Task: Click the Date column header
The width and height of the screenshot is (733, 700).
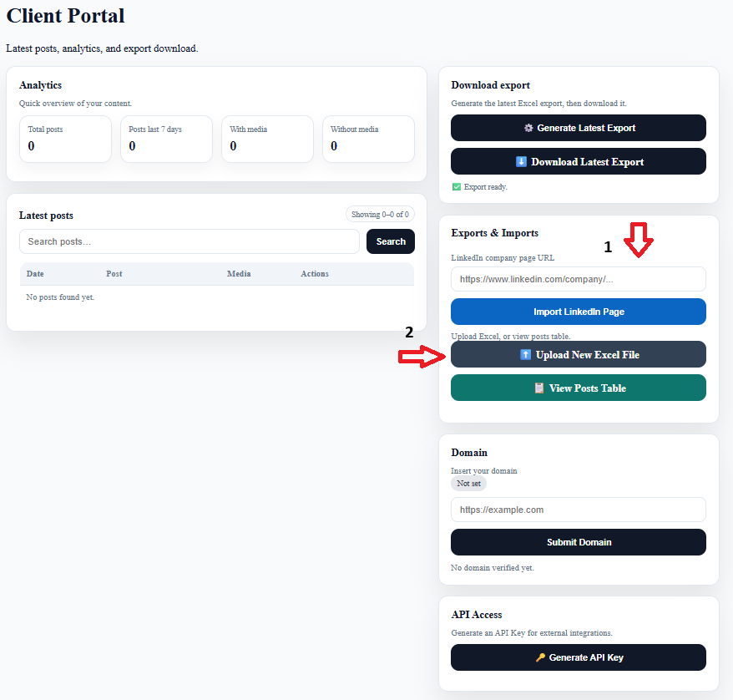Action: (x=35, y=273)
